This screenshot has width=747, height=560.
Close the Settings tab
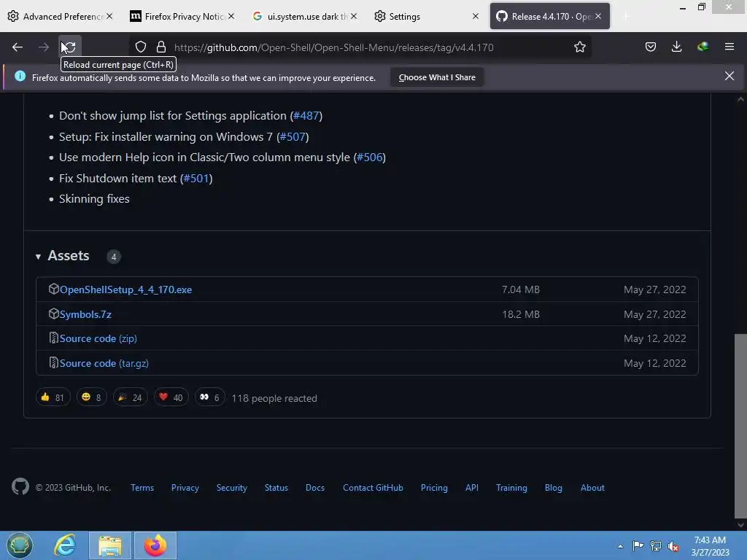tap(476, 16)
